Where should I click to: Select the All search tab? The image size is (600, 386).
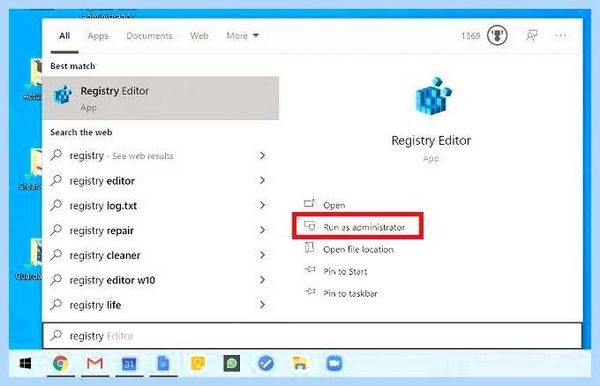coord(64,36)
